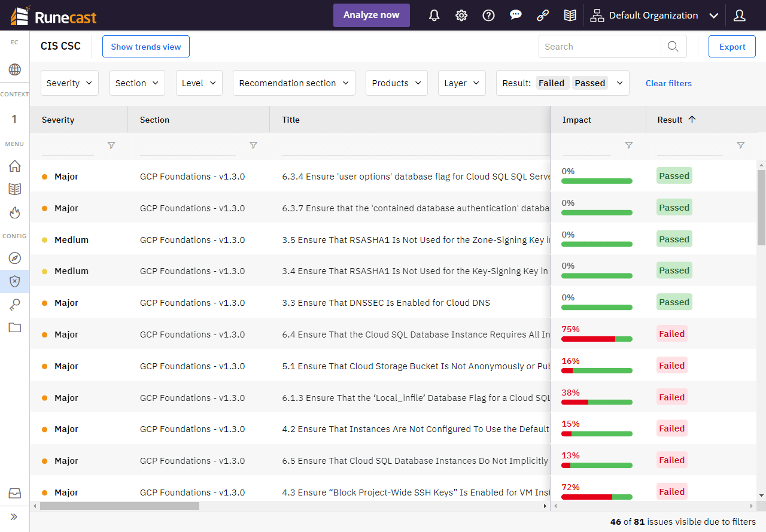Click the scroll right arrow of horizontal scrollbar
766x532 pixels.
545,506
